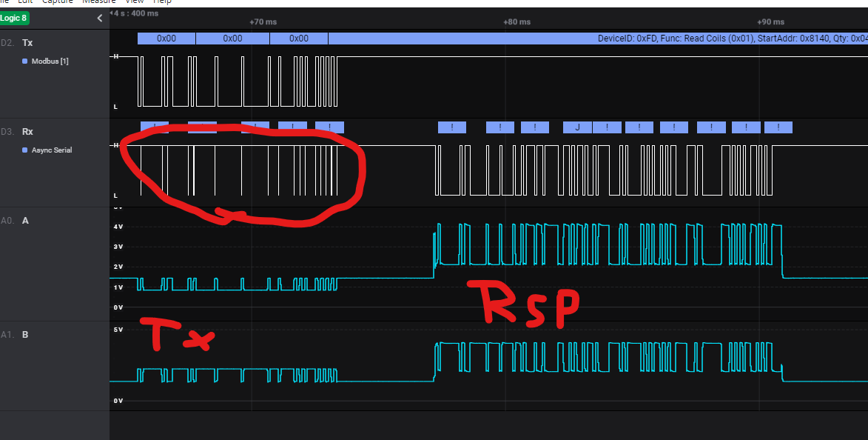Click the Async Serial analyzer name
Image resolution: width=868 pixels, height=440 pixels.
pos(52,150)
